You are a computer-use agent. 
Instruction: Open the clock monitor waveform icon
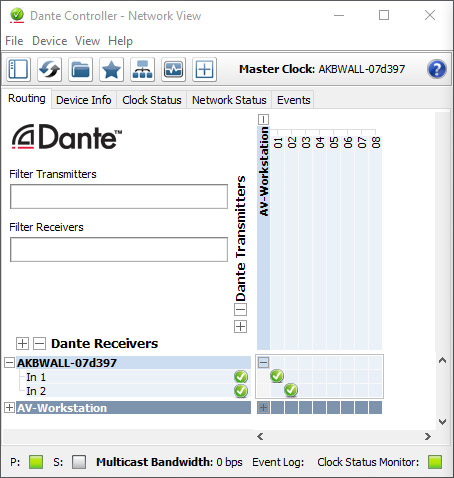tap(173, 69)
